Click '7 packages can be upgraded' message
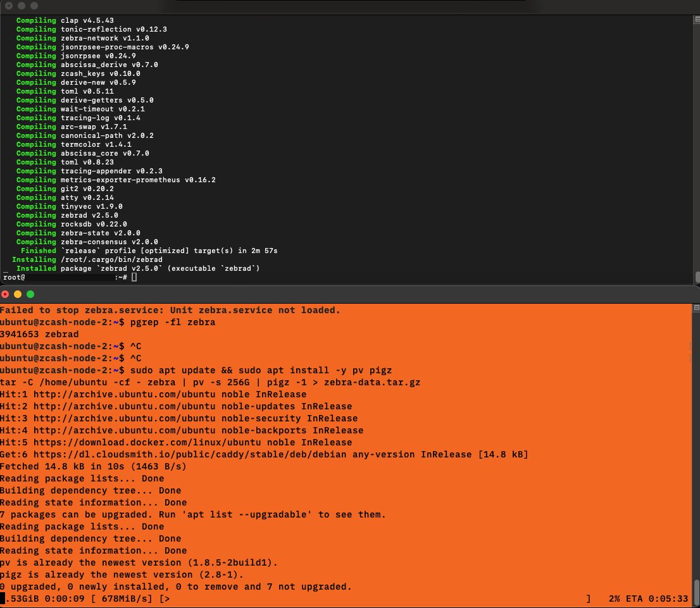The height and width of the screenshot is (608, 700). 193,515
